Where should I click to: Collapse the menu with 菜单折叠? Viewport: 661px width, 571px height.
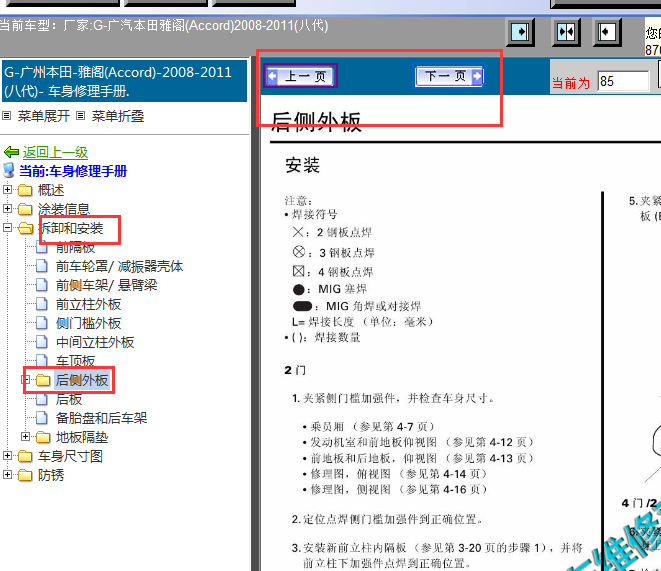click(118, 116)
